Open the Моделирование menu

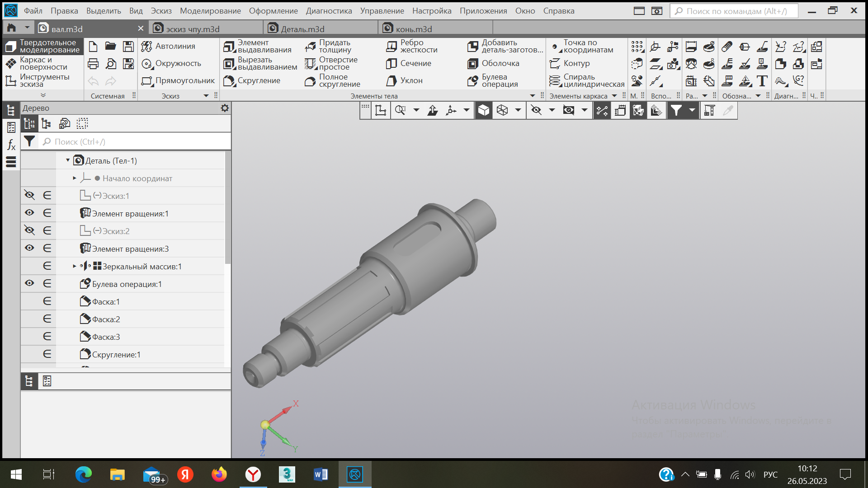pos(210,10)
